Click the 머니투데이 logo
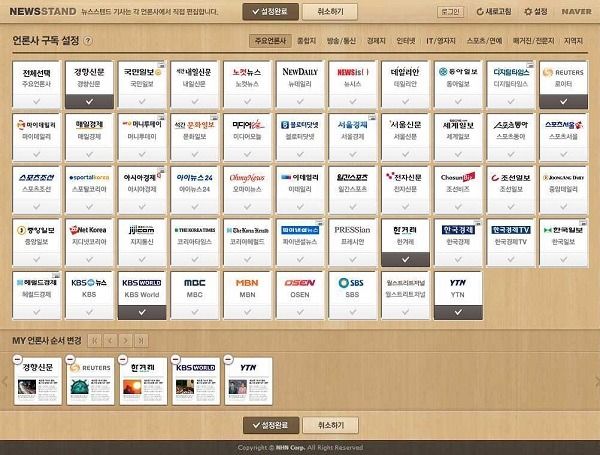The image size is (600, 455). 142,125
